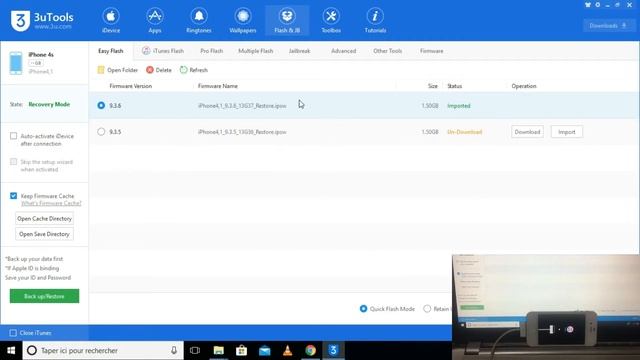This screenshot has width=640, height=360.
Task: Open the iDevice section
Action: [111, 20]
